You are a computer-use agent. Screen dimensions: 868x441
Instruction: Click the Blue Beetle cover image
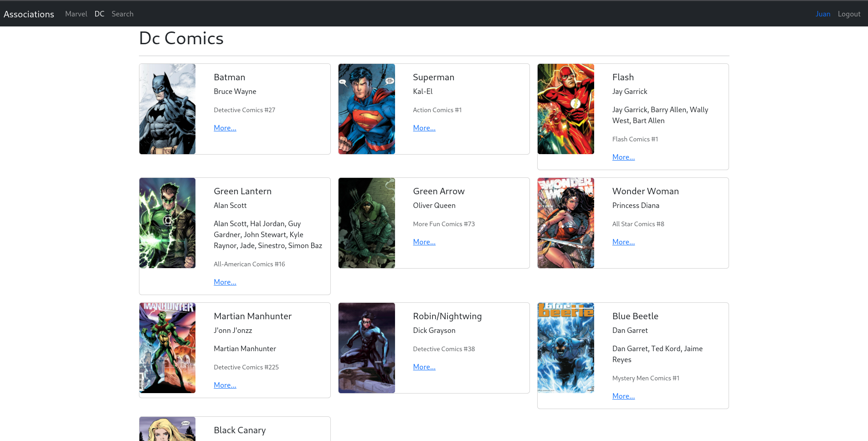pyautogui.click(x=566, y=348)
